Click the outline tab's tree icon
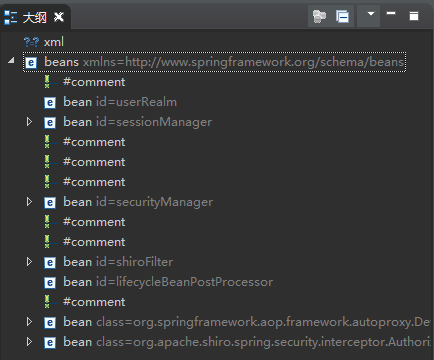 tap(10, 17)
